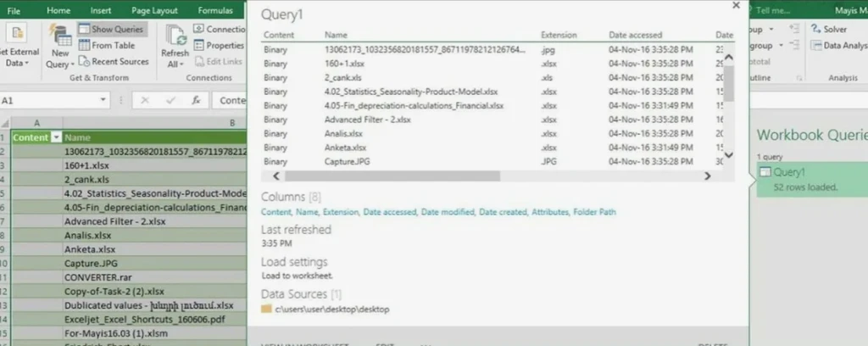Click the insert function fx button
868x346 pixels.
[196, 100]
